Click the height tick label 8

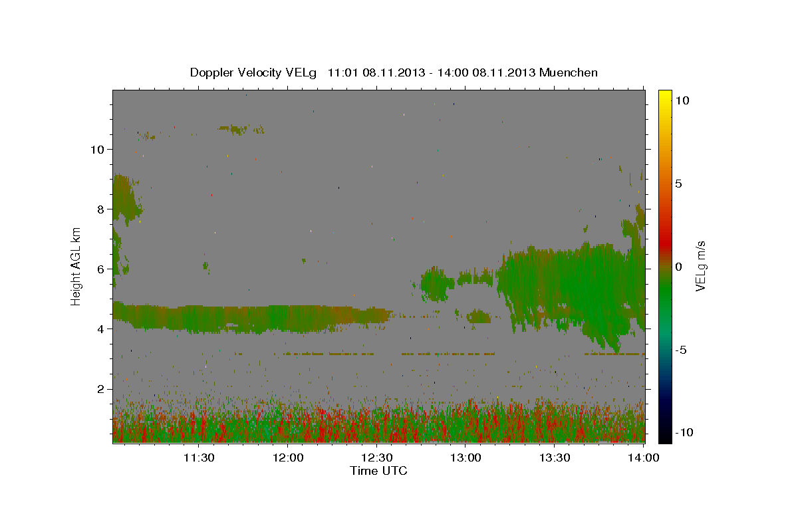(99, 209)
